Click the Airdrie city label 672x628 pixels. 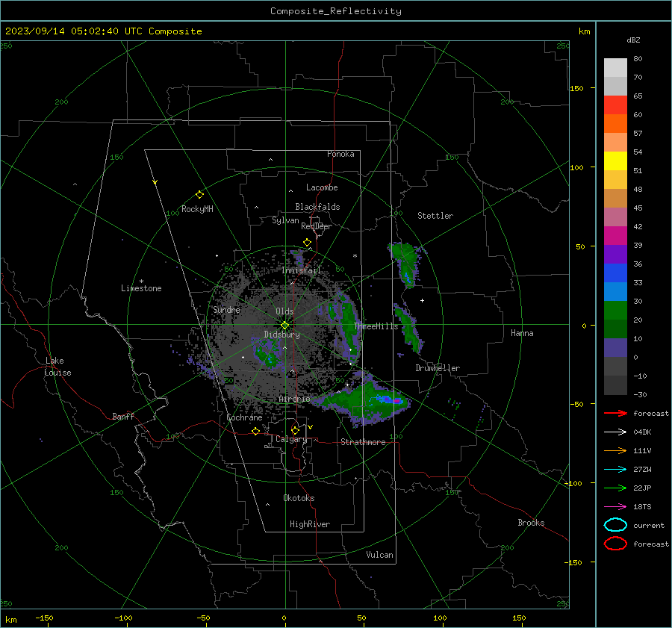[294, 399]
